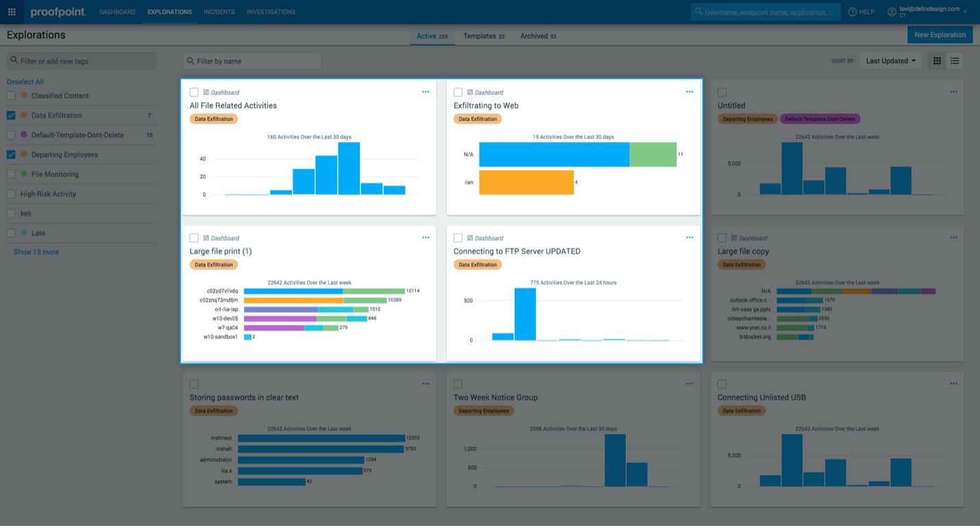
Task: Open ellipsis menu on Connecting to FTP Server card
Action: tap(689, 238)
